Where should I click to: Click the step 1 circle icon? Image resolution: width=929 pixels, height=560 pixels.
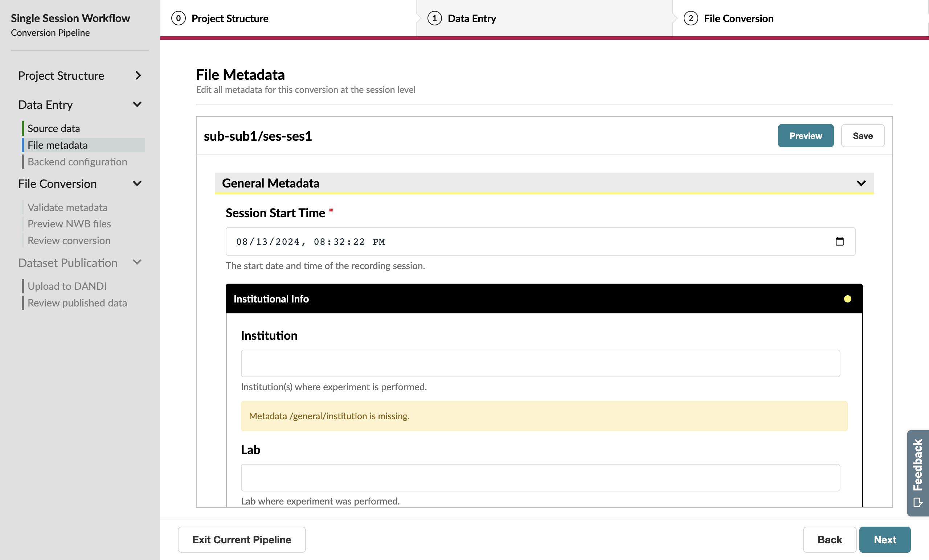click(434, 18)
